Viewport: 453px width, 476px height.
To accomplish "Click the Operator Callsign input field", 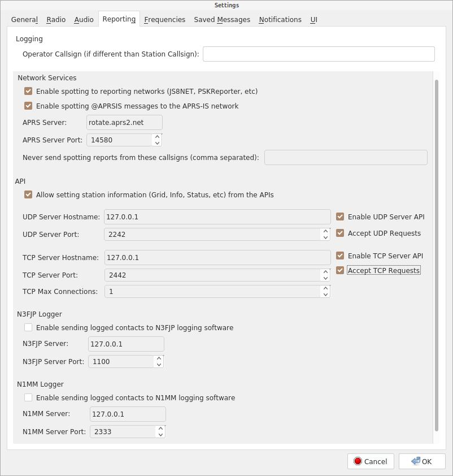I will [319, 54].
